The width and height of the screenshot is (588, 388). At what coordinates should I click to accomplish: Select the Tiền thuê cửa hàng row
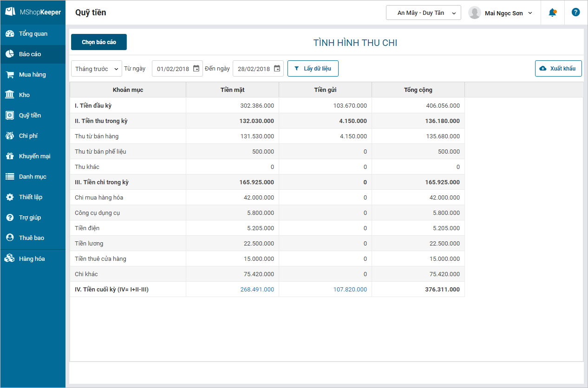pyautogui.click(x=267, y=259)
